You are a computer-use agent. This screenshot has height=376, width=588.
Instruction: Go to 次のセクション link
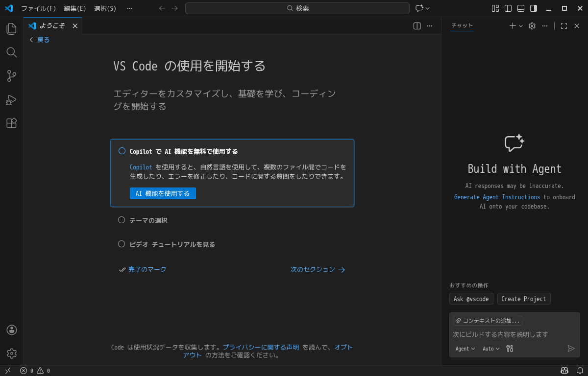point(318,269)
